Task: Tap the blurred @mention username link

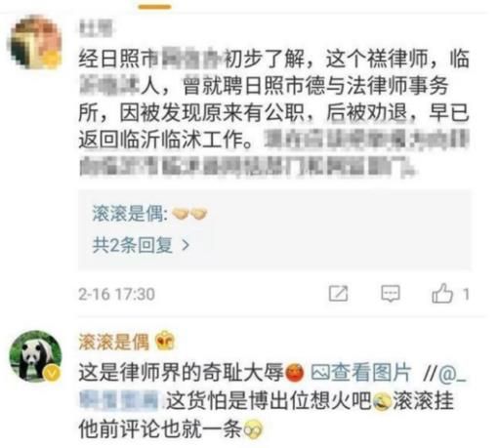Action: pyautogui.click(x=119, y=400)
